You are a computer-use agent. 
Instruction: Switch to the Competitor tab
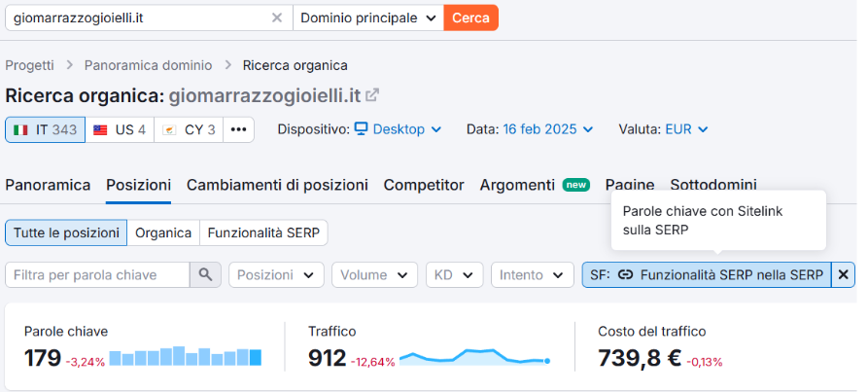424,185
